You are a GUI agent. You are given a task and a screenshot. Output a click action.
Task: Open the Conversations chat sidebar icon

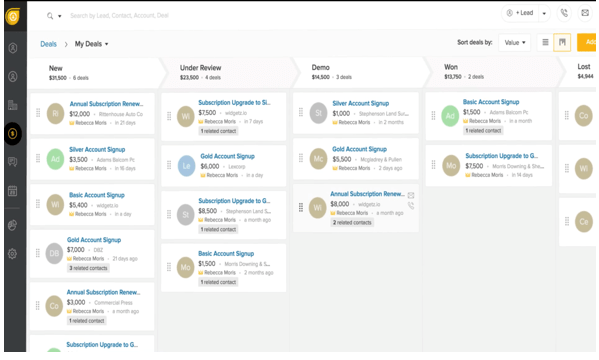13,162
